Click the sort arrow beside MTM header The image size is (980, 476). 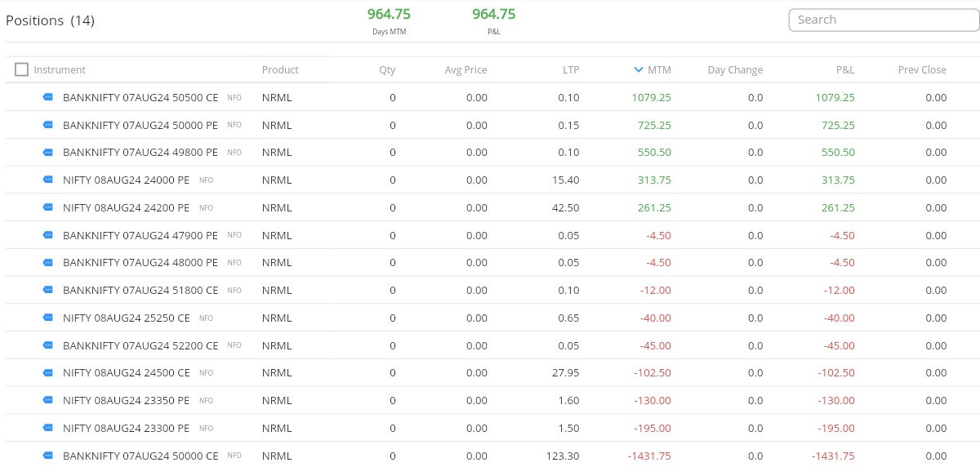coord(639,70)
